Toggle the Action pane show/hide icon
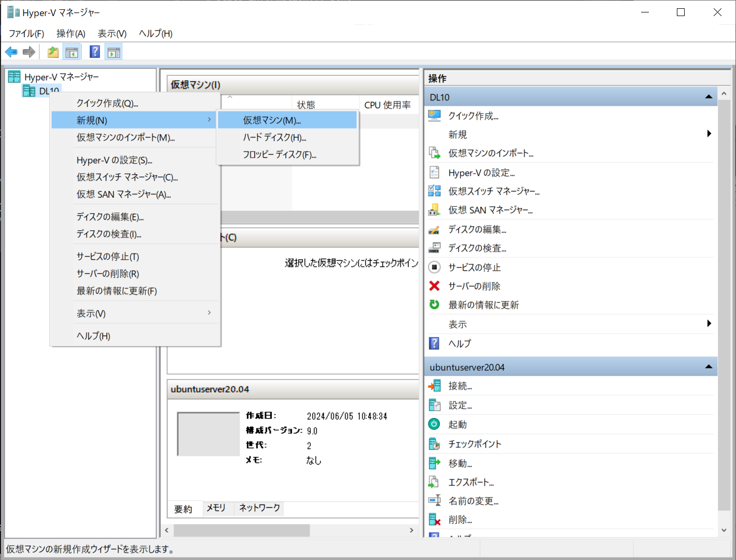Screen dimensions: 736x560 tap(114, 52)
